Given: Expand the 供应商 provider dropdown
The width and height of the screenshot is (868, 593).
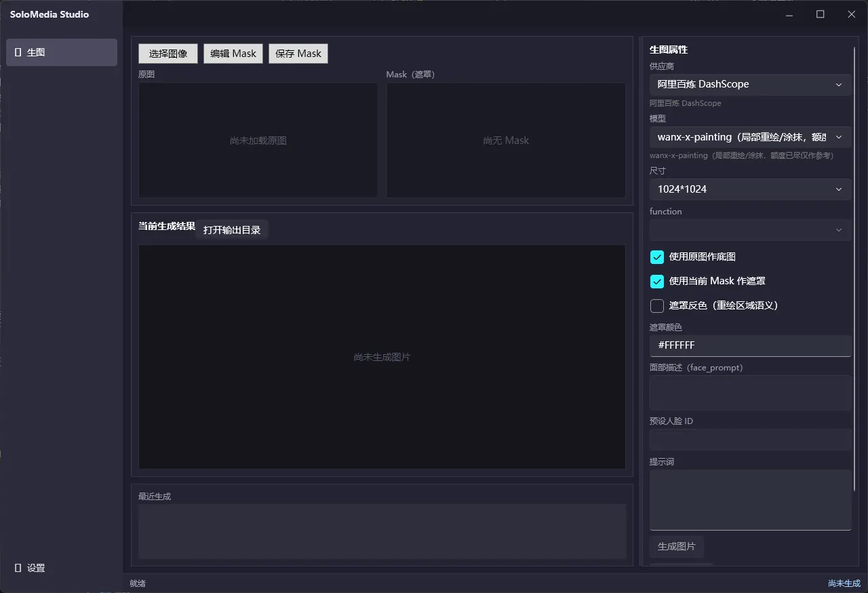Looking at the screenshot, I should [750, 85].
